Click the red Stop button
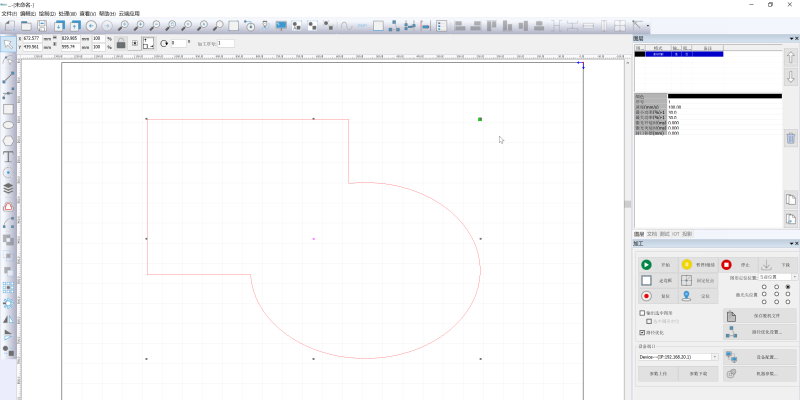Viewport: 800px width, 400px height. coord(738,265)
